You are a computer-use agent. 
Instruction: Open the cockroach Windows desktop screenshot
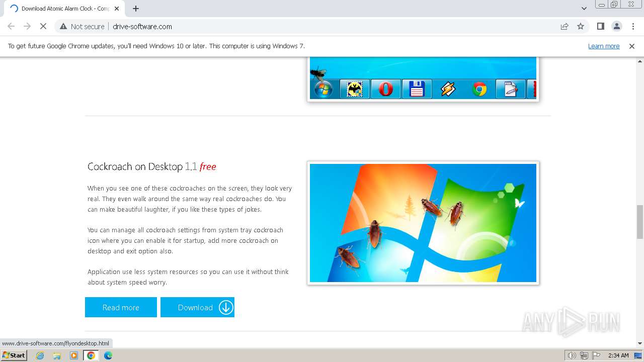(x=423, y=223)
